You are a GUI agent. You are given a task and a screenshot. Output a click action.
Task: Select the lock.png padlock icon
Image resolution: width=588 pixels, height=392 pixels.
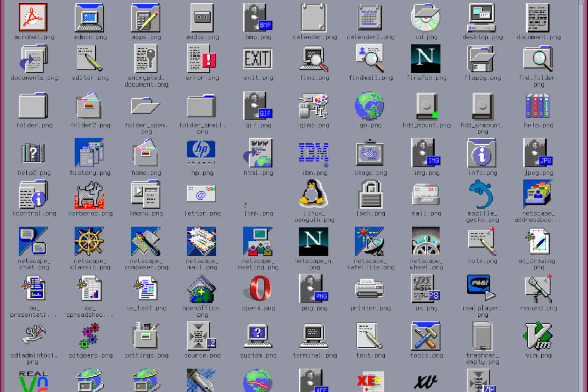370,194
